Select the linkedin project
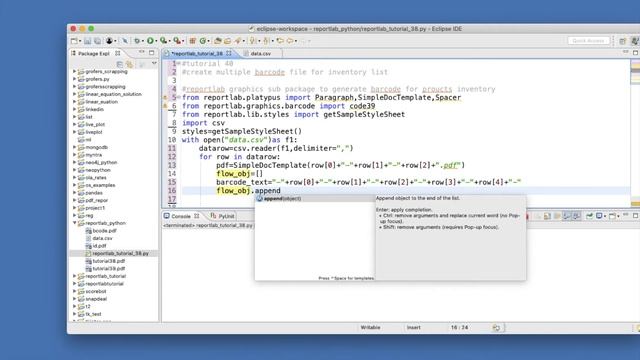The width and height of the screenshot is (640, 360). click(x=94, y=109)
